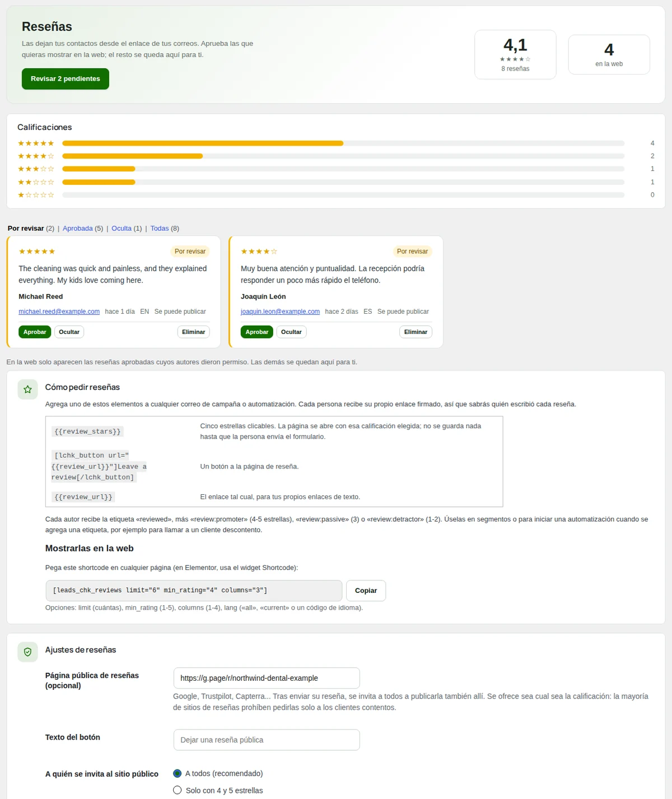Open the 'Por revisar' filter tab

tap(26, 229)
